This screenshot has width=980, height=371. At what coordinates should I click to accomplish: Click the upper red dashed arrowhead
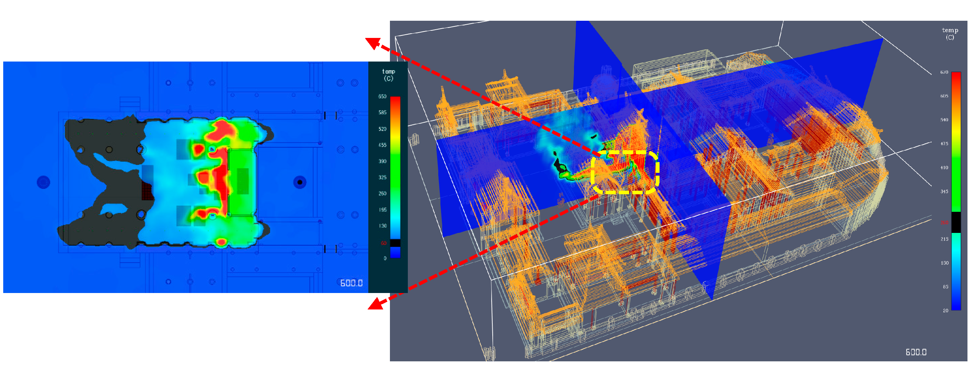(x=373, y=43)
